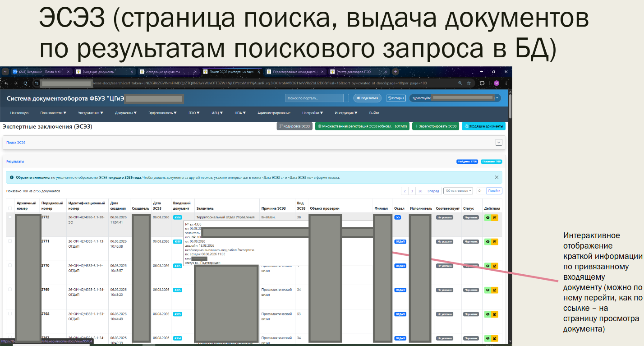644x346 pixels.
Task: Bookmark this page with the star icon
Action: tap(469, 83)
